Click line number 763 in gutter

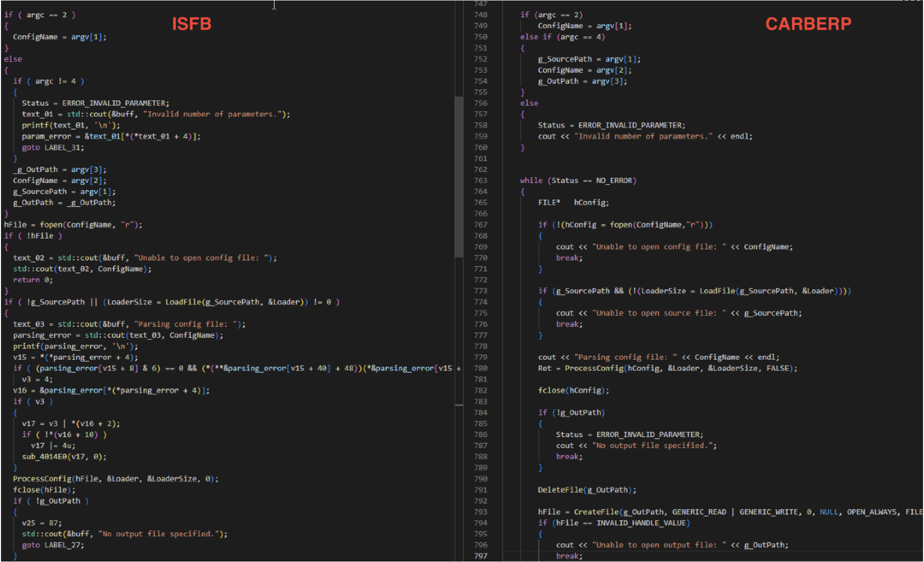click(481, 181)
